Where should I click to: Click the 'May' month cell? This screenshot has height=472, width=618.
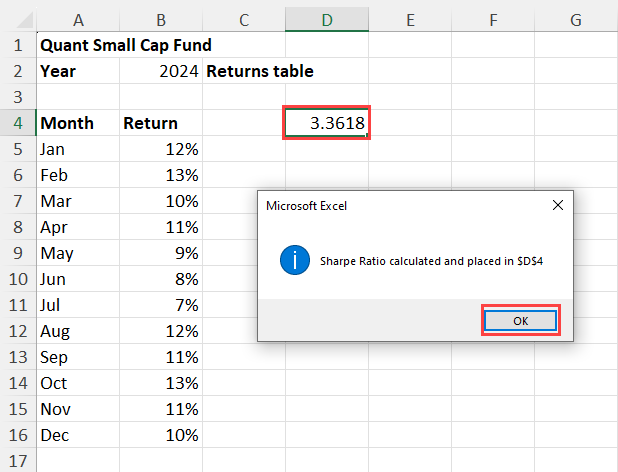78,253
